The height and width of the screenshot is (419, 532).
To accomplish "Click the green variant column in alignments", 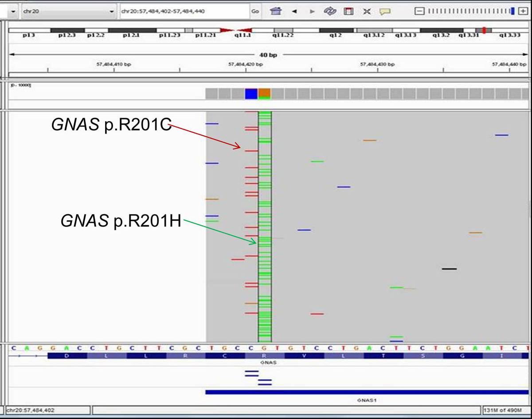I will [x=265, y=226].
